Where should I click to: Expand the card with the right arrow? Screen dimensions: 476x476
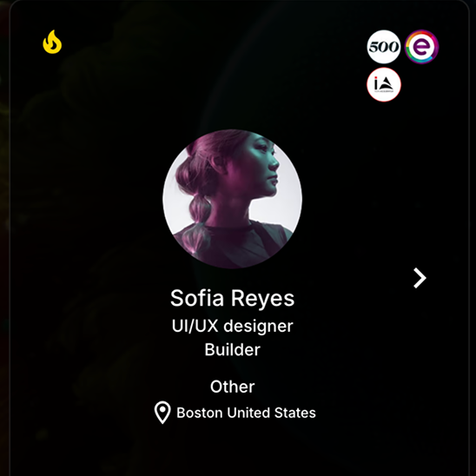point(420,278)
